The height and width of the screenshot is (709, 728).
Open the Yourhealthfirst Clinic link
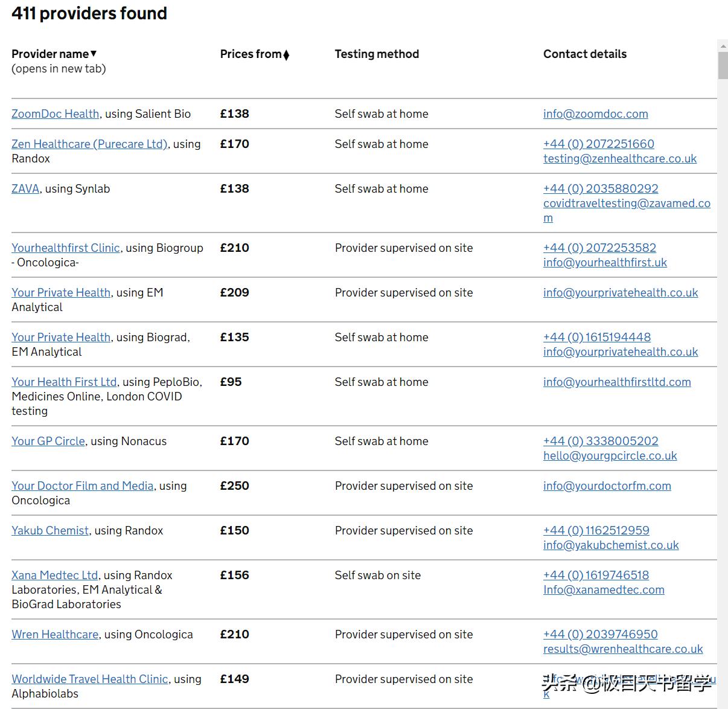pyautogui.click(x=66, y=248)
